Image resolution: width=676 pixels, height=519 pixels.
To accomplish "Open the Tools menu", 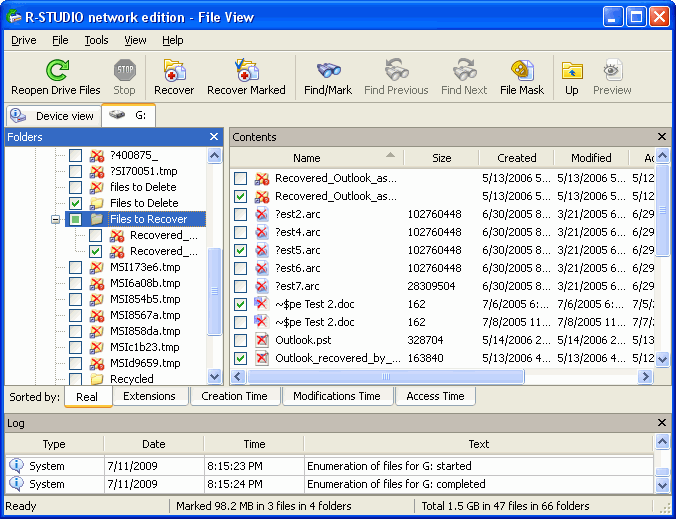I will click(96, 40).
